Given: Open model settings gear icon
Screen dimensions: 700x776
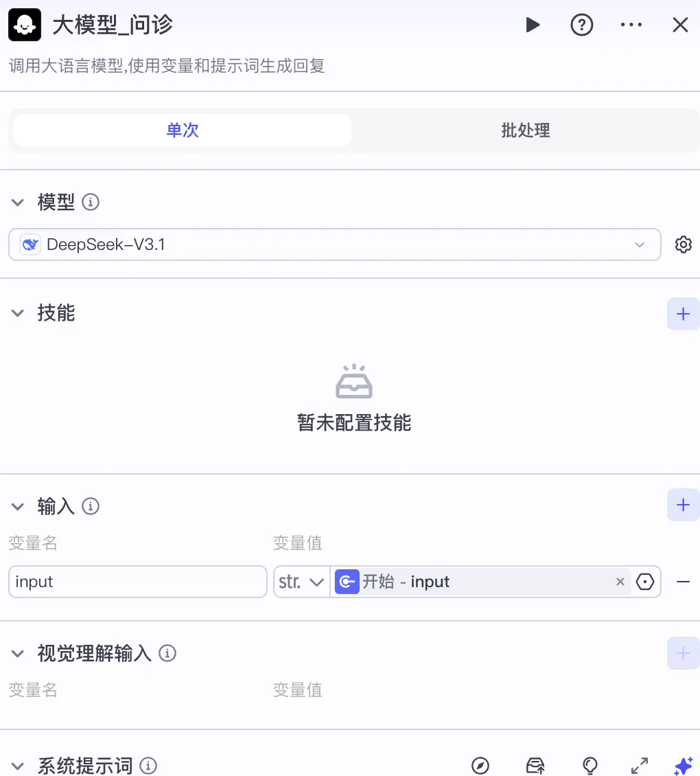Looking at the screenshot, I should click(683, 244).
